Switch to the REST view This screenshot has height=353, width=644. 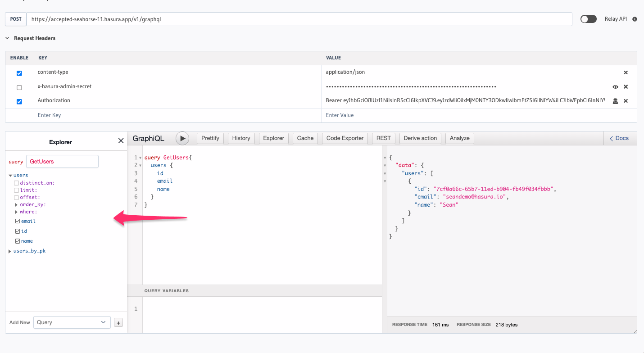383,138
